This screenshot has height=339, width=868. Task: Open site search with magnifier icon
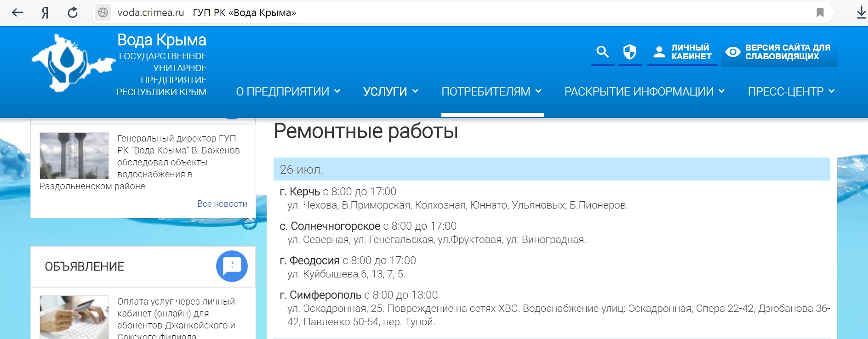(x=602, y=52)
